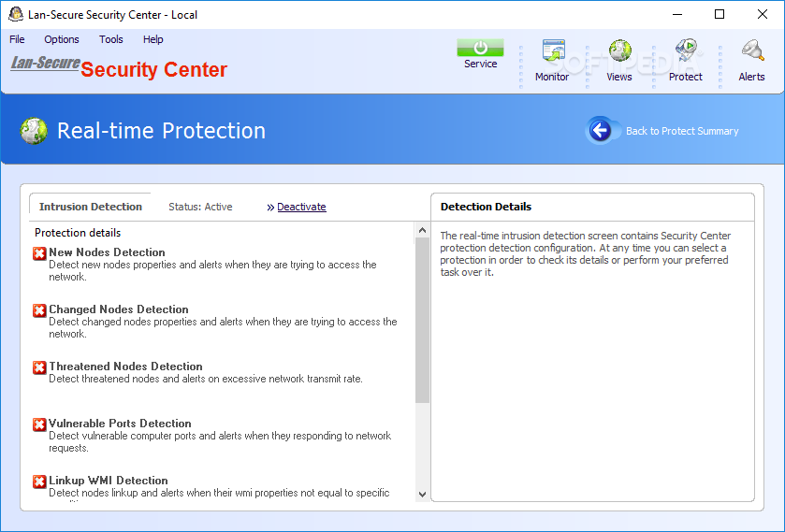This screenshot has width=785, height=532.
Task: Click the red X icon beside Vulnerable Ports Detection
Action: click(39, 424)
